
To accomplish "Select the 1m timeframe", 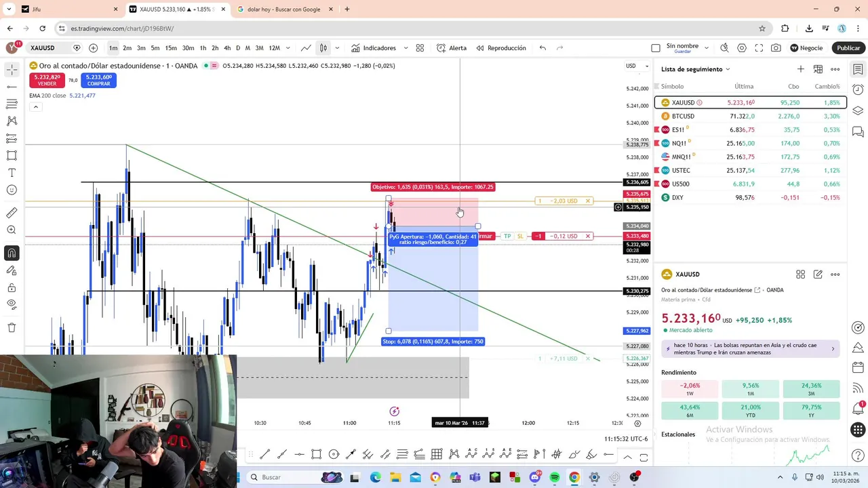I will (113, 48).
